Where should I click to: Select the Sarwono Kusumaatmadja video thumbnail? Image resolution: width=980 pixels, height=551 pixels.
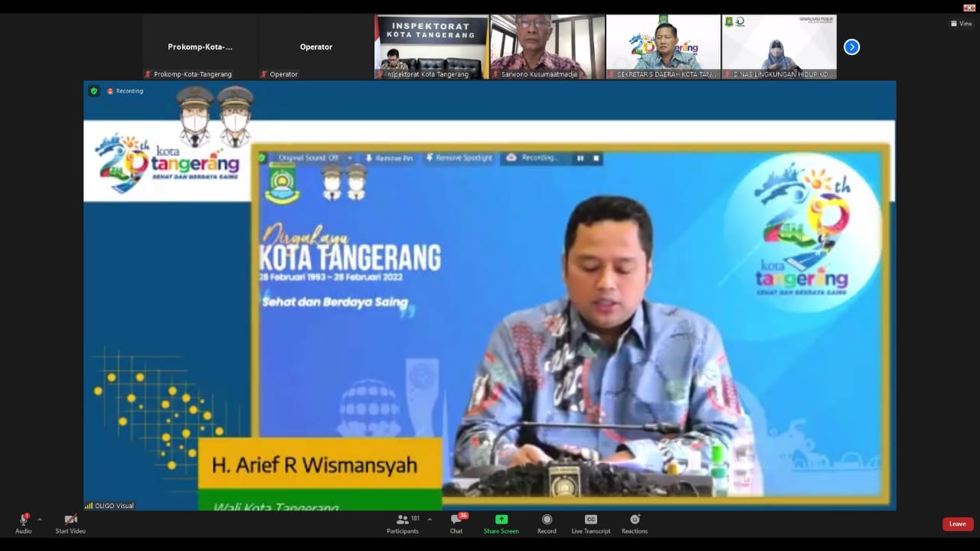547,46
